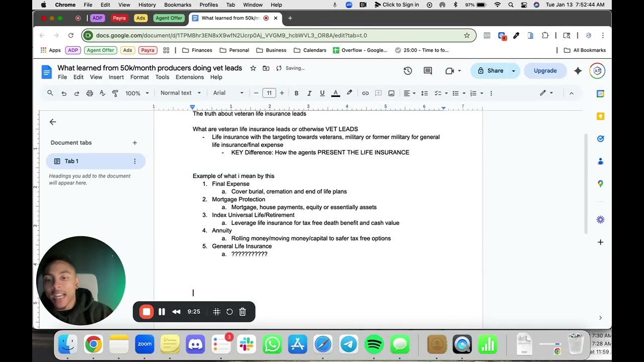
Task: Open checklist menu dropdown
Action: tap(440, 93)
